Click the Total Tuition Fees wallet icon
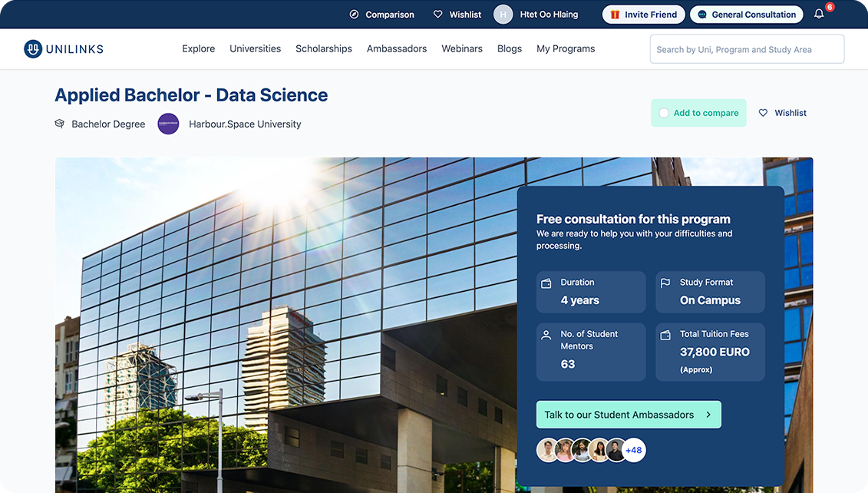The height and width of the screenshot is (493, 868). (665, 335)
